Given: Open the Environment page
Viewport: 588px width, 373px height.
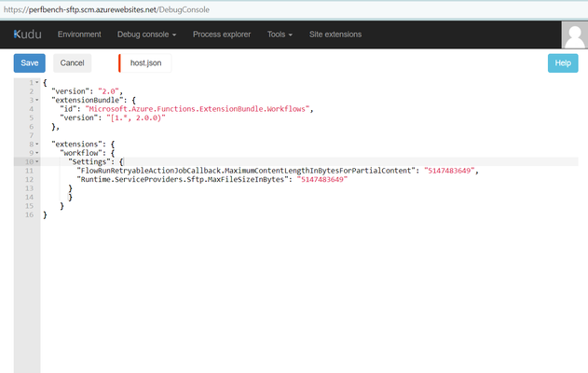Looking at the screenshot, I should [79, 35].
